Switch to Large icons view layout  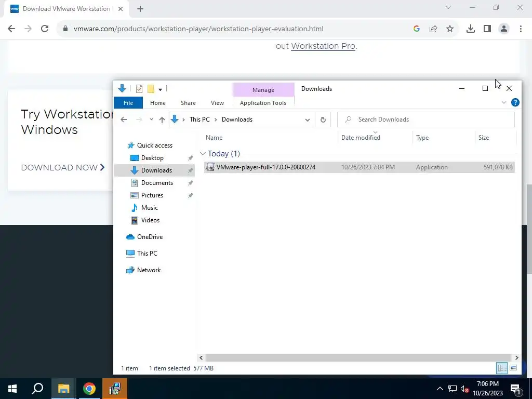(x=513, y=368)
